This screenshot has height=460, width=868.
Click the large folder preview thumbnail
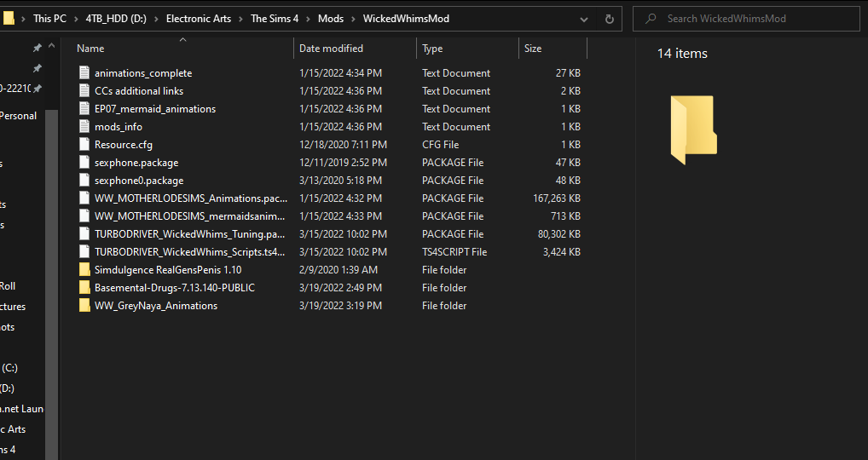click(x=693, y=130)
